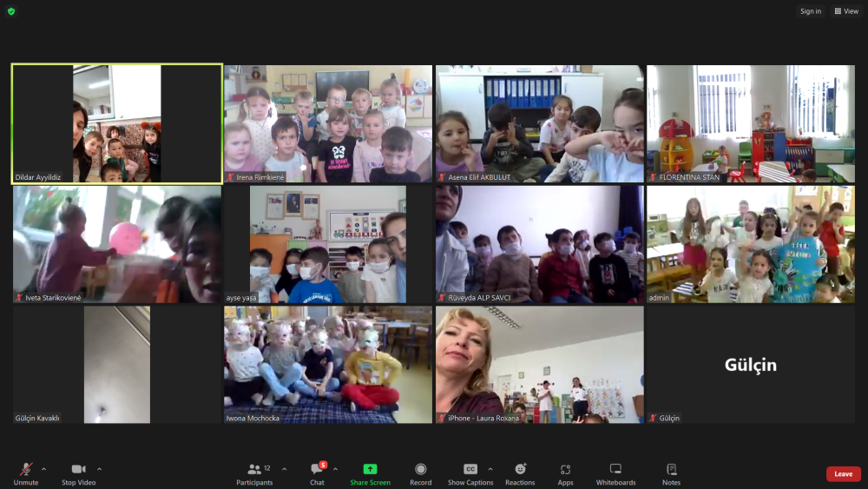Click the muted mic icon on Irena Rimkienė

tap(230, 177)
